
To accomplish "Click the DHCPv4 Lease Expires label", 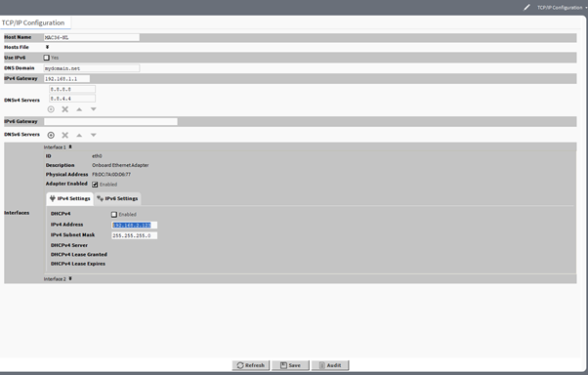I will pyautogui.click(x=78, y=264).
